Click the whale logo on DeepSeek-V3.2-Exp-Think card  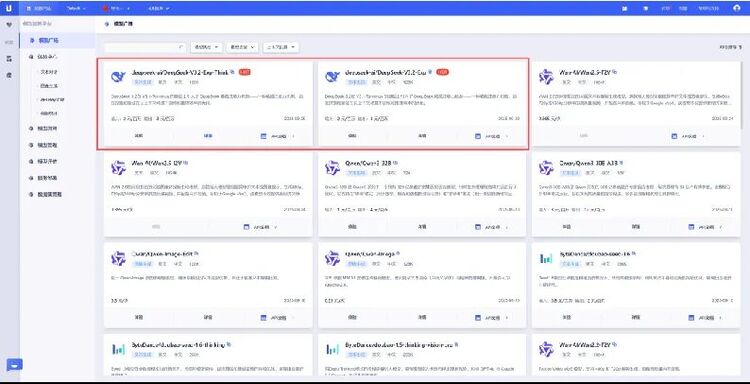coord(118,77)
